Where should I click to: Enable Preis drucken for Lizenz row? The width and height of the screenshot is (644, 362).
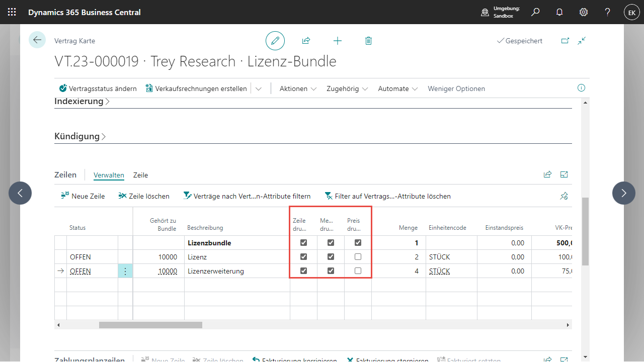point(358,257)
